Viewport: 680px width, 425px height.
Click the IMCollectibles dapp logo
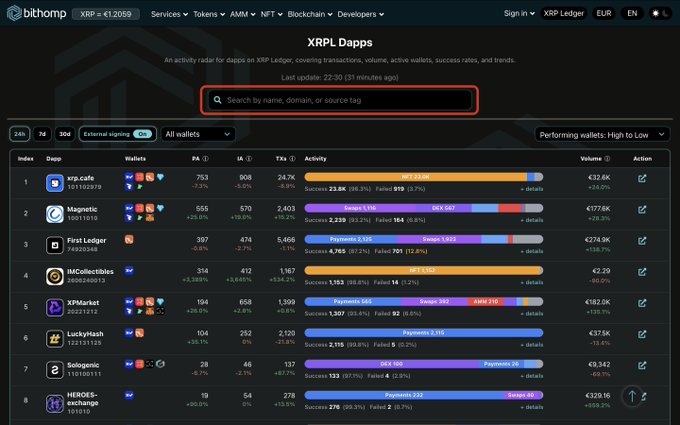tap(55, 277)
